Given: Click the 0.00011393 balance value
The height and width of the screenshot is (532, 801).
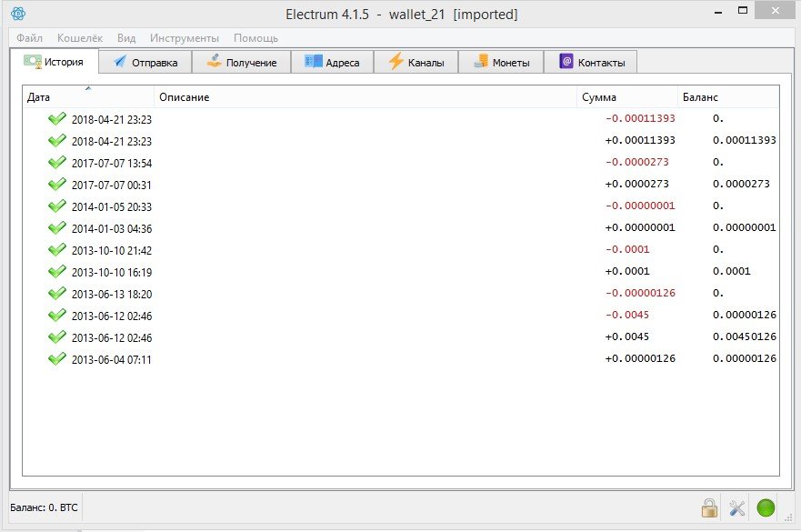Looking at the screenshot, I should point(745,140).
